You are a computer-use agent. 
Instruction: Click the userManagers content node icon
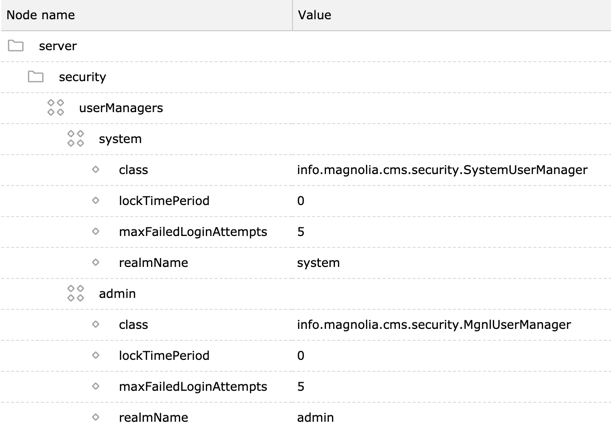56,108
